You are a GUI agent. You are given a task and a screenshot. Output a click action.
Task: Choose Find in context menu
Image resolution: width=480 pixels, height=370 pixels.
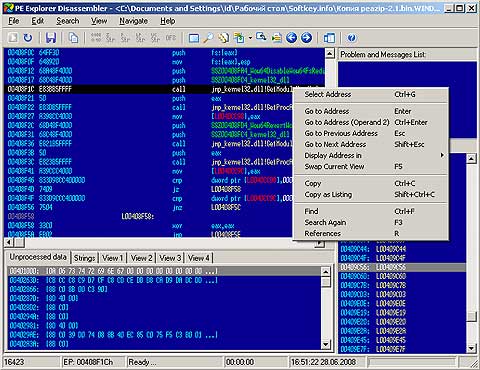tap(370, 211)
